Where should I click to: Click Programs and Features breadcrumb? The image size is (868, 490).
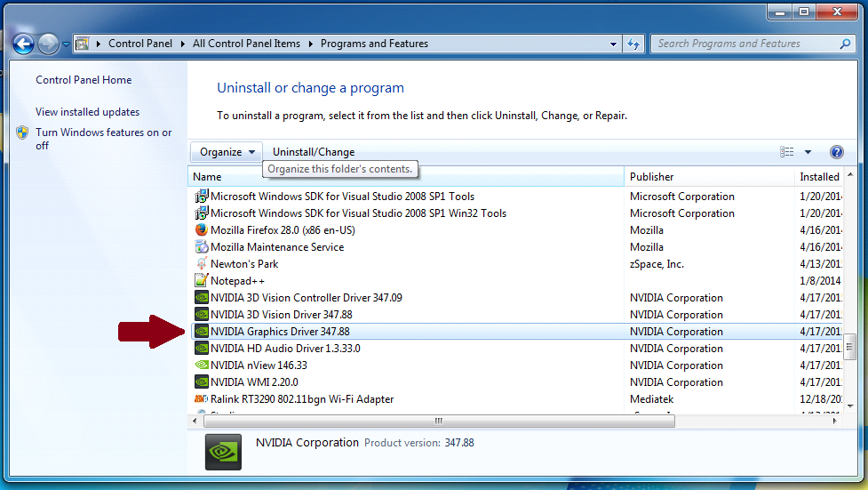tap(374, 44)
